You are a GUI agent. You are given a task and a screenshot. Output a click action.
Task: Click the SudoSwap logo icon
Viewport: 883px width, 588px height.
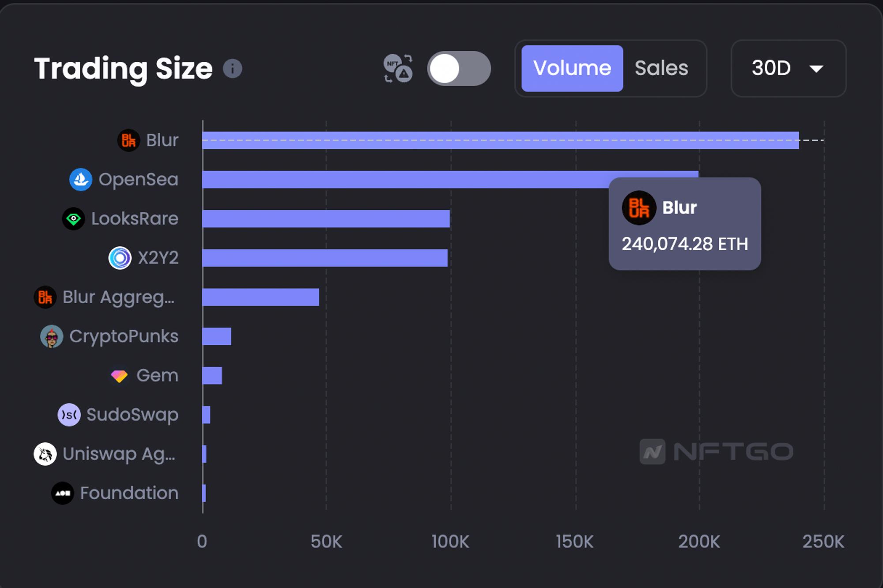click(69, 415)
